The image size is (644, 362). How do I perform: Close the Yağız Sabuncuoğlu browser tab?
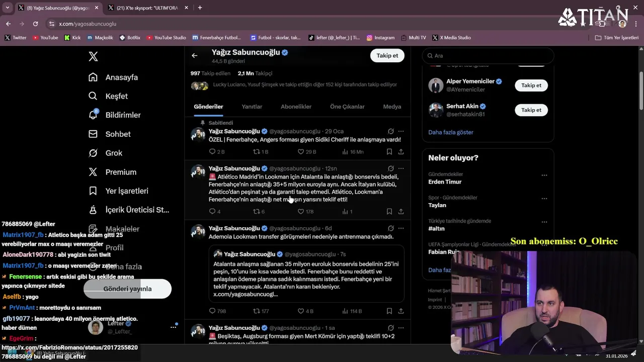click(97, 8)
